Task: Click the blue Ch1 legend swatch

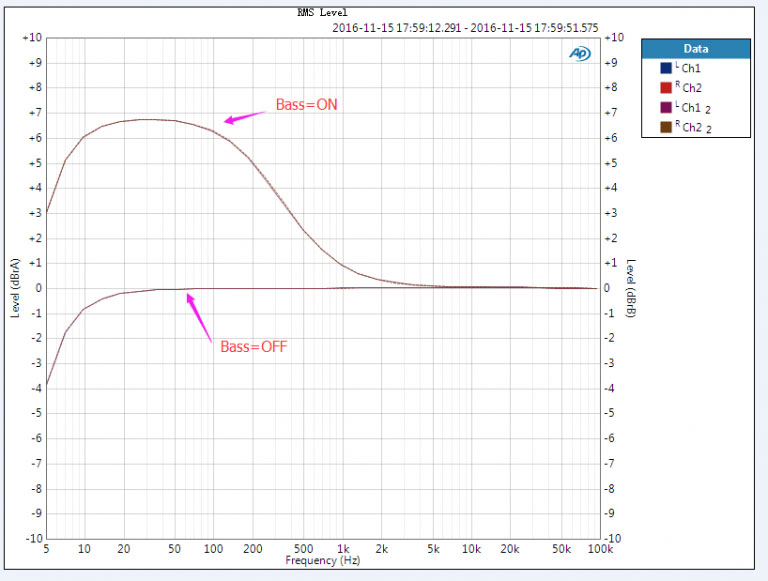Action: tap(665, 69)
